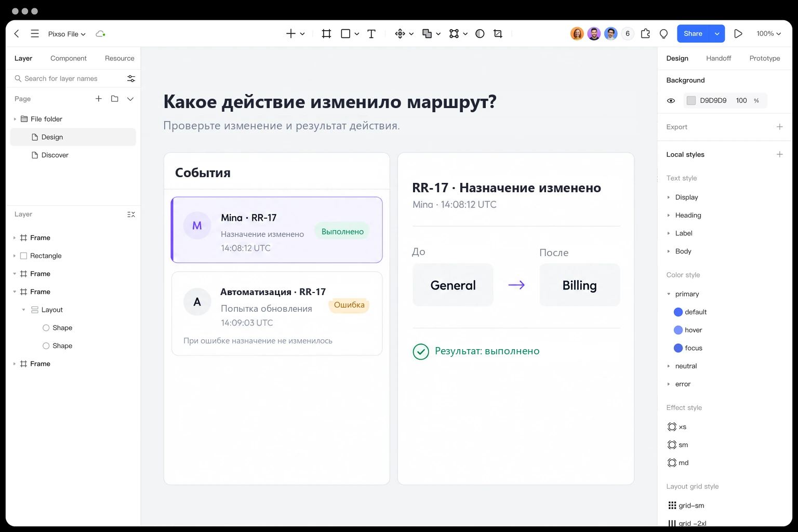Expand the Heading text style group
The width and height of the screenshot is (798, 532).
tap(669, 215)
